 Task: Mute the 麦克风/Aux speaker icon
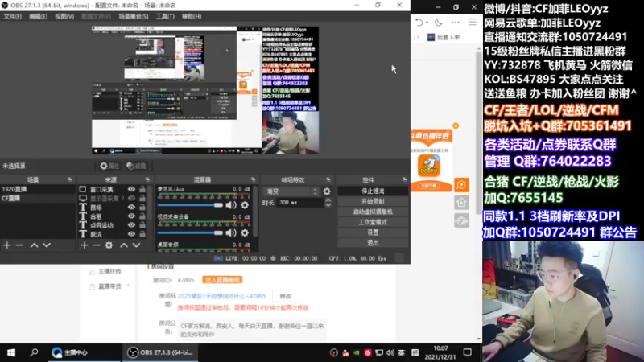[231, 205]
